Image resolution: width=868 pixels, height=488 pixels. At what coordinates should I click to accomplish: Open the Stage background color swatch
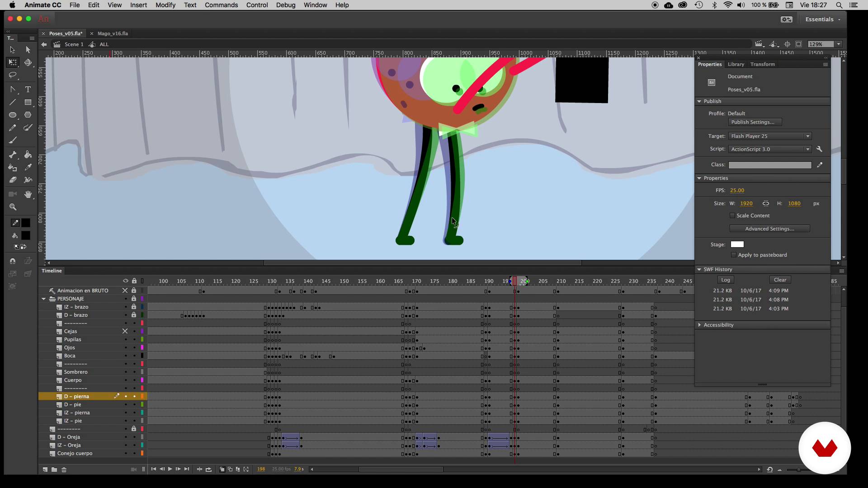[737, 245]
